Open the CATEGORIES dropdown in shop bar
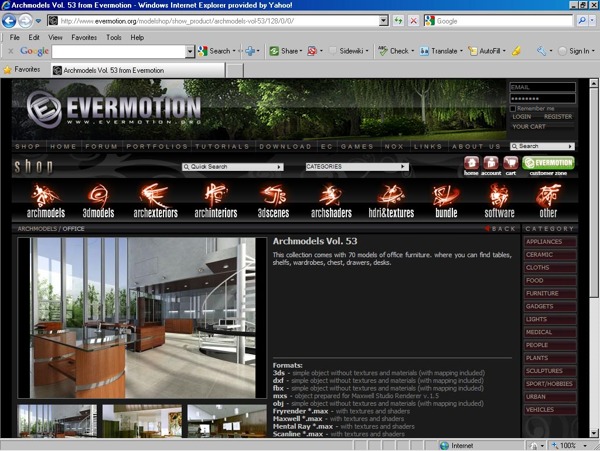The height and width of the screenshot is (451, 600). (x=357, y=167)
